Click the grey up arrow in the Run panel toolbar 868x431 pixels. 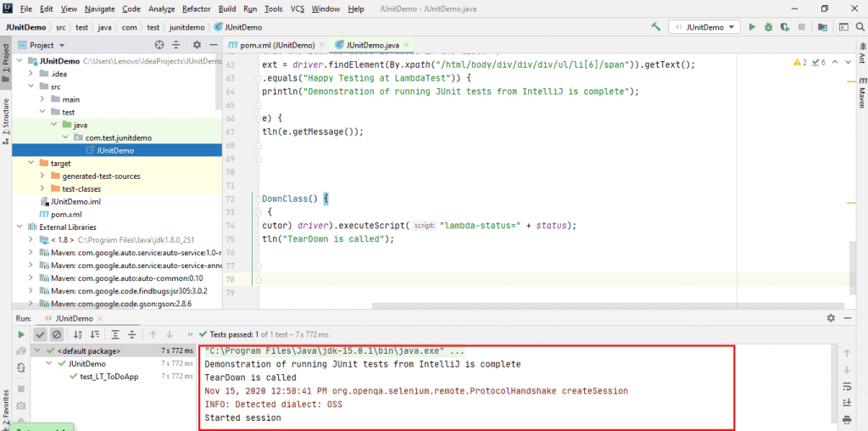pos(153,334)
